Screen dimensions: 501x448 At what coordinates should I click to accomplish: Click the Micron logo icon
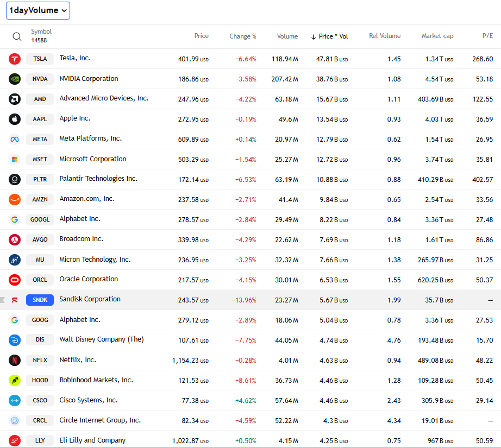point(15,260)
